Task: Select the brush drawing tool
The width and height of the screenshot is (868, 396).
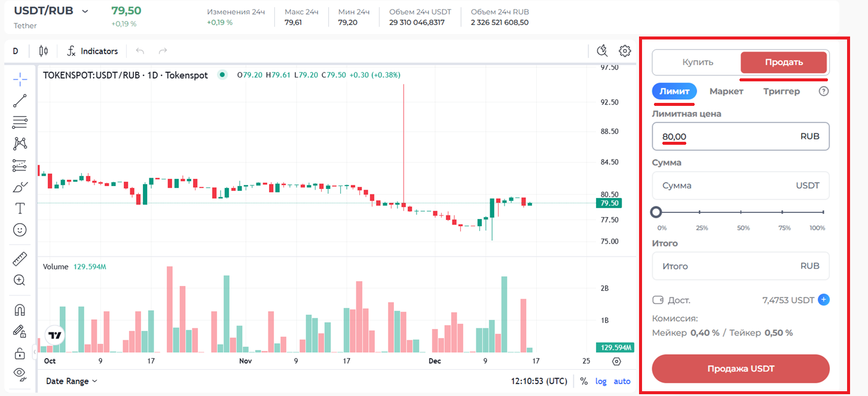Action: tap(20, 187)
